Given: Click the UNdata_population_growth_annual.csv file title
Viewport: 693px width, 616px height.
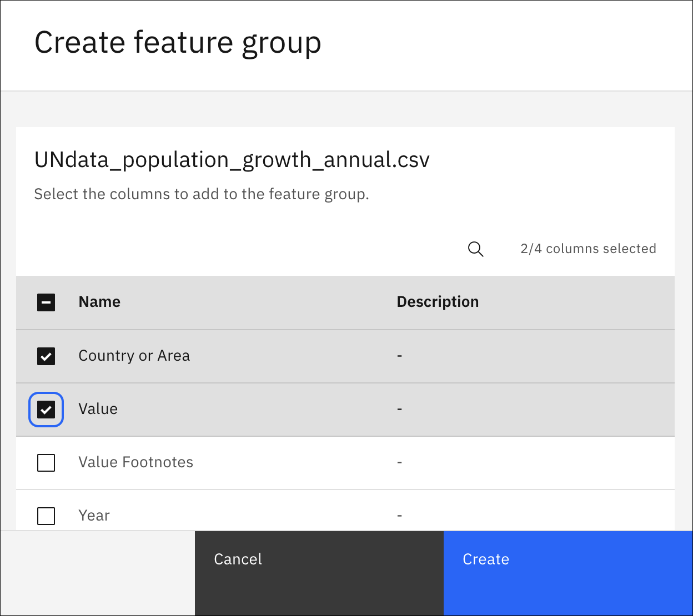Looking at the screenshot, I should pyautogui.click(x=232, y=160).
